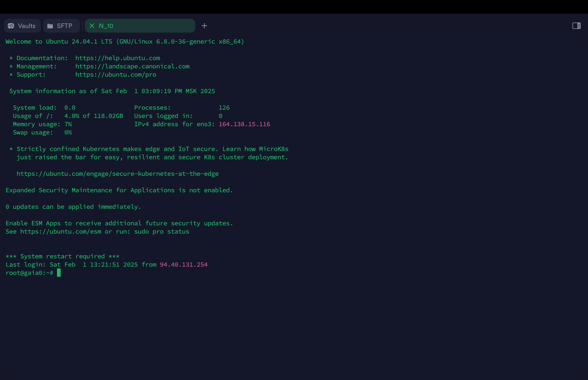Image resolution: width=588 pixels, height=380 pixels.
Task: Click the Vaults safe icon
Action: [11, 26]
